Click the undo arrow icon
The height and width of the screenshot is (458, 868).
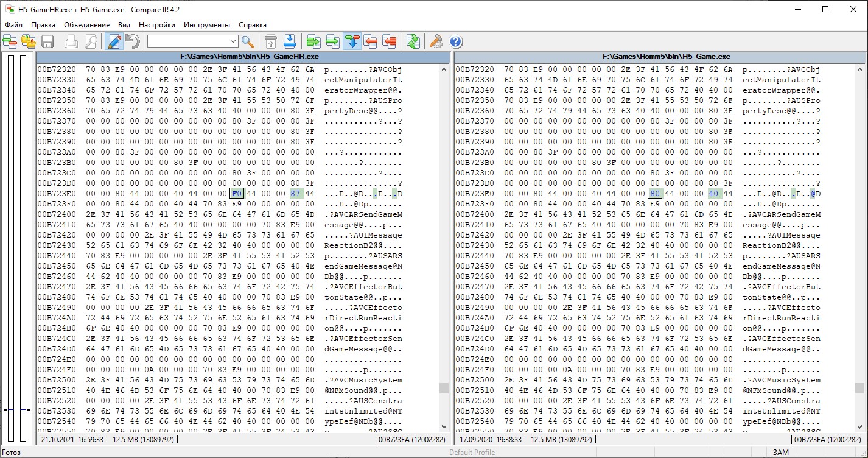click(x=133, y=41)
